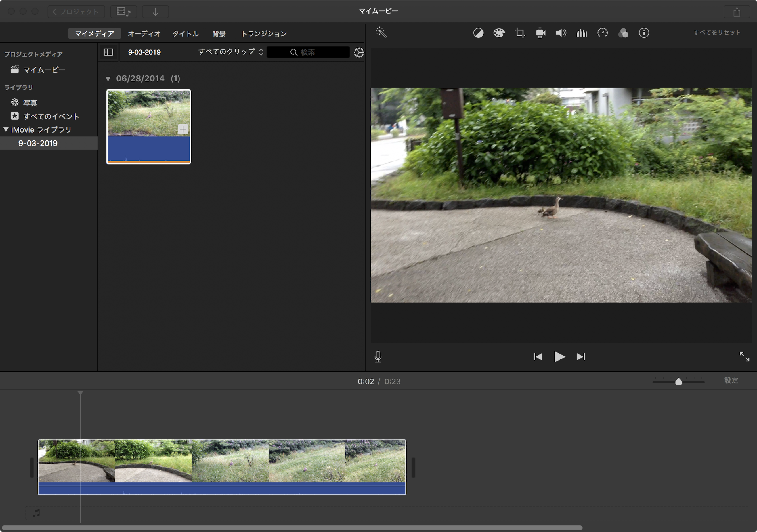Viewport: 757px width, 532px height.
Task: Click the すべてをリセット button
Action: (717, 33)
